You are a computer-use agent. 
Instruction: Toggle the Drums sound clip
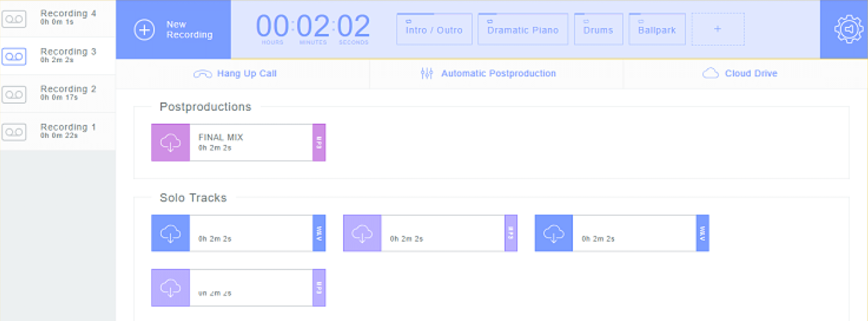coord(598,30)
